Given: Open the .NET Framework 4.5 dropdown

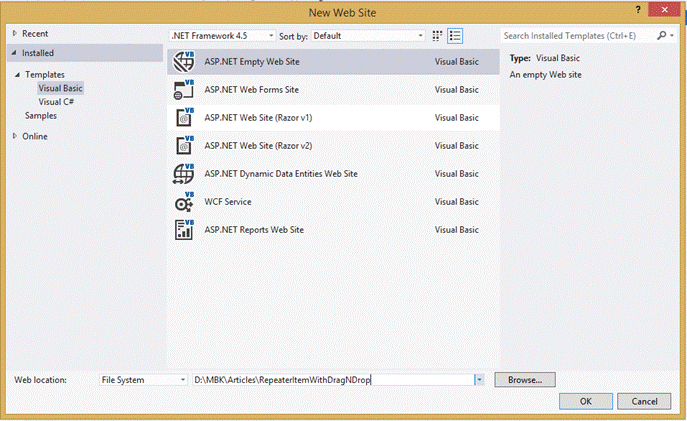Looking at the screenshot, I should (x=223, y=36).
